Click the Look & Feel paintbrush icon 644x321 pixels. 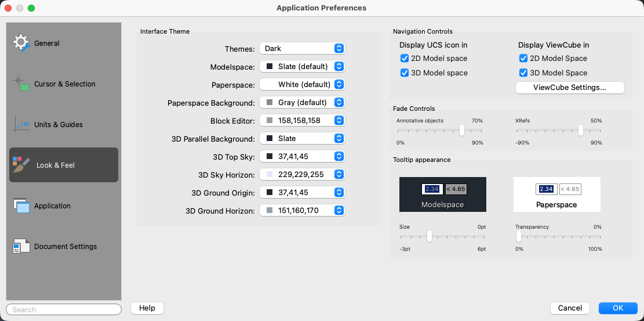click(x=21, y=165)
